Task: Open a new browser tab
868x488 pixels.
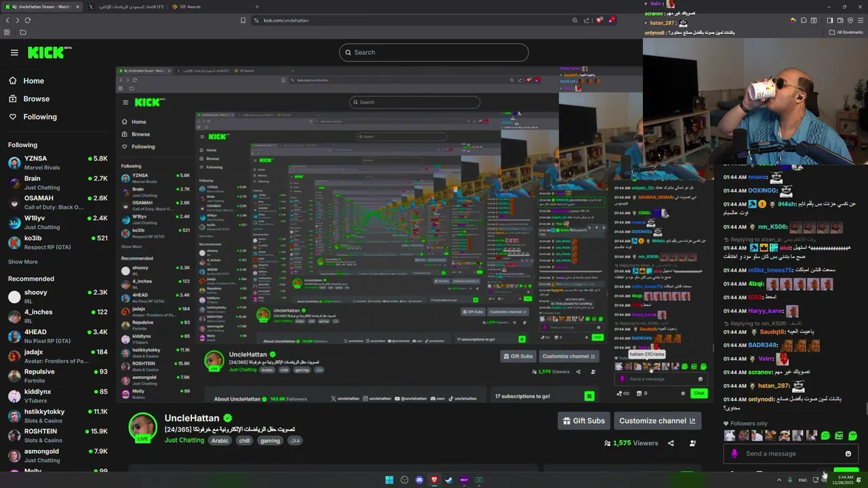Action: [x=256, y=7]
